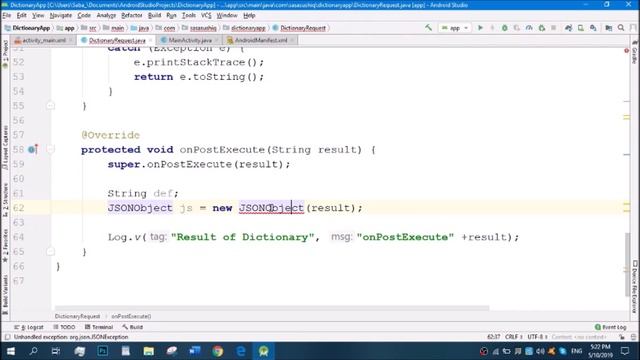Click the Search Everywhere magnifier icon

621,28
